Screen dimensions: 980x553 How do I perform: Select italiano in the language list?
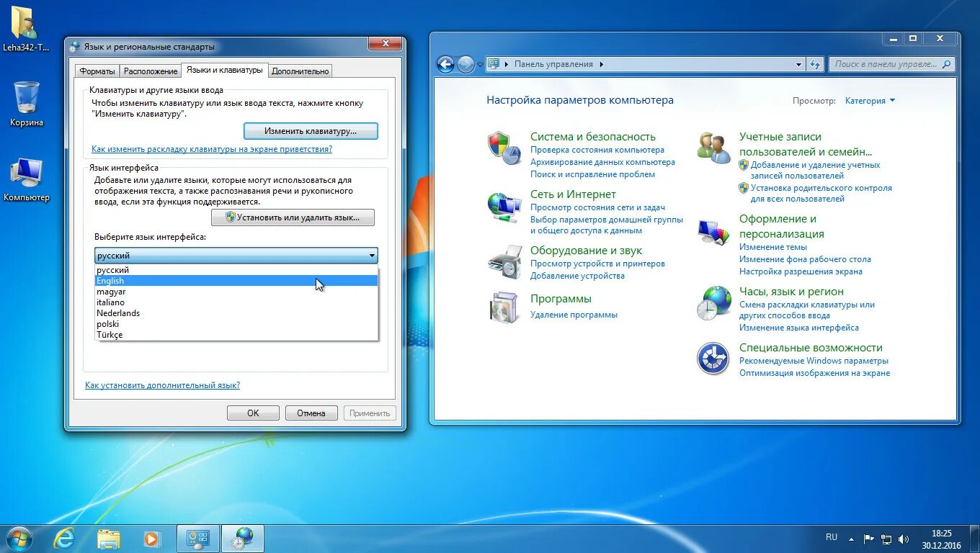click(x=236, y=302)
